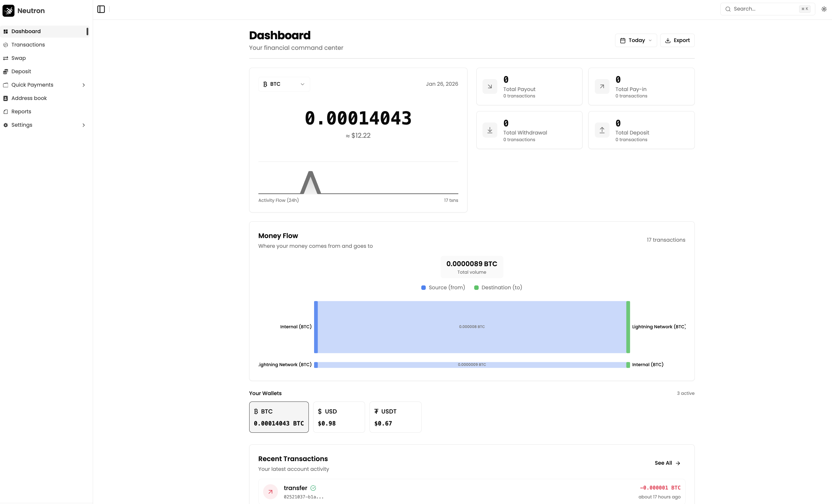Expand the Settings submenu chevron
Image resolution: width=832 pixels, height=504 pixels.
84,125
